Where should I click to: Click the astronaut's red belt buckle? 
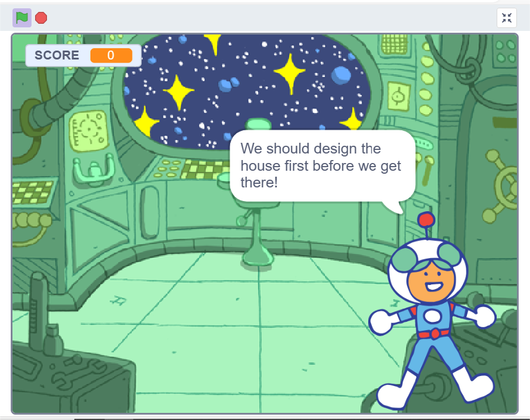435,334
